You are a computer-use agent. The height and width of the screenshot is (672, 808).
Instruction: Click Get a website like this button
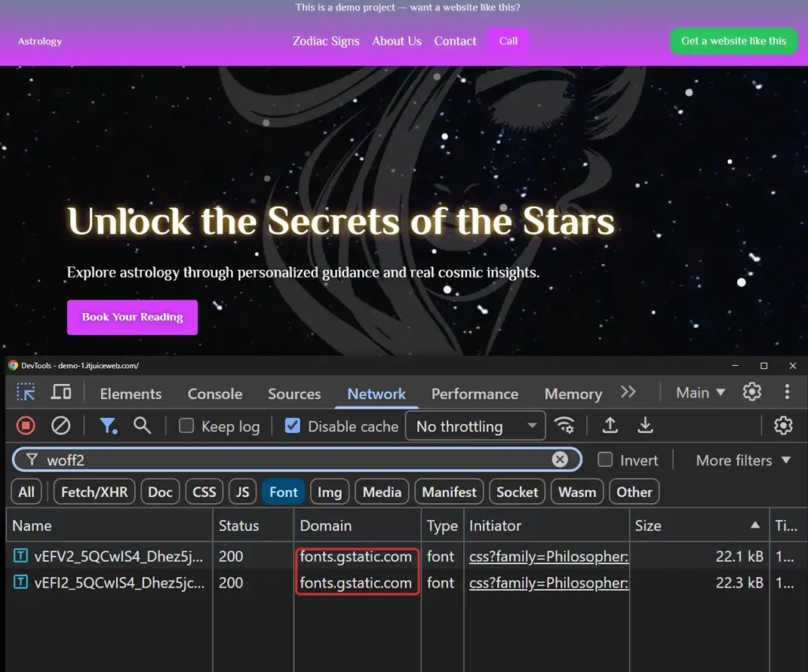tap(733, 41)
